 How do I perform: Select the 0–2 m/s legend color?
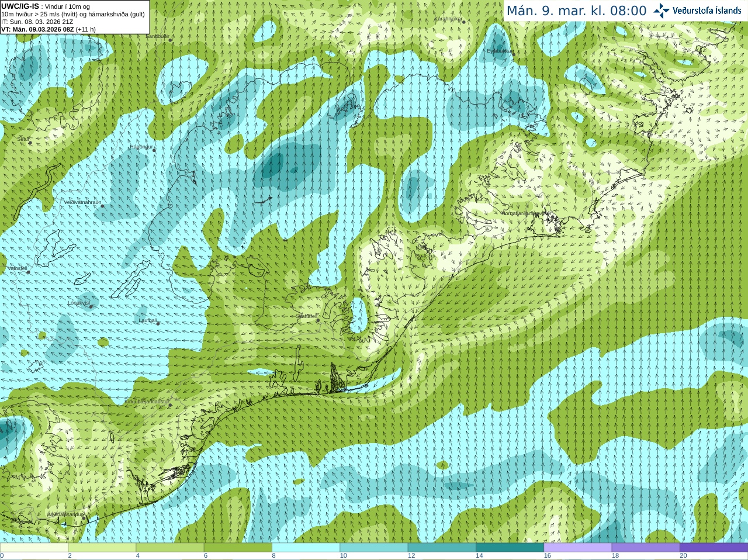(x=34, y=548)
